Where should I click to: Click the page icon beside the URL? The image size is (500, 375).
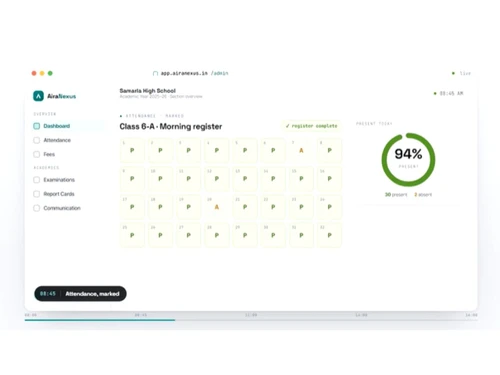point(155,73)
